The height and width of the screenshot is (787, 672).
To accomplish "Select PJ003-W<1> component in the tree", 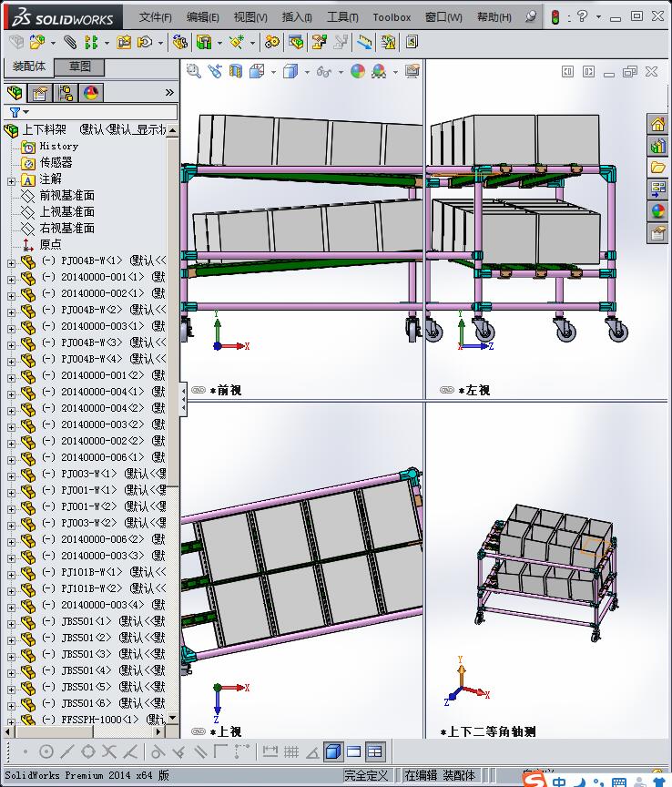I will click(88, 474).
